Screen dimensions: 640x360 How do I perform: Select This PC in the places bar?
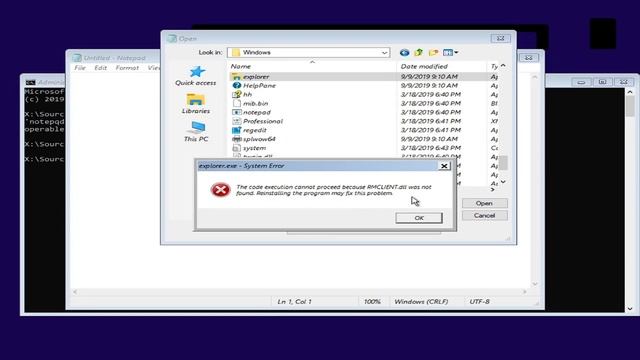[196, 131]
